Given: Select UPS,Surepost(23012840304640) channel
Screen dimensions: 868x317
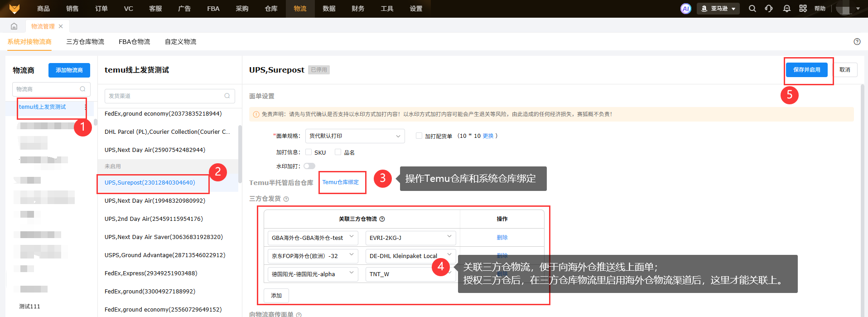Looking at the screenshot, I should click(x=150, y=183).
